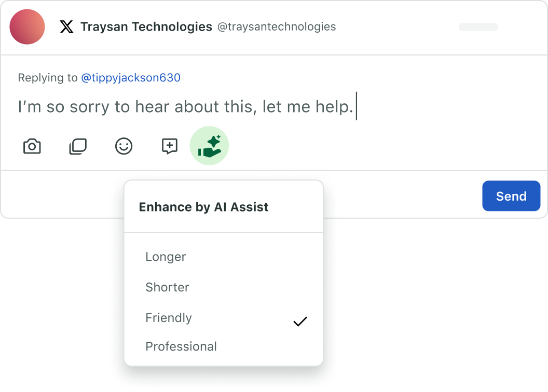The width and height of the screenshot is (548, 392).
Task: Click the Enhance by AI Assist header
Action: (x=203, y=207)
